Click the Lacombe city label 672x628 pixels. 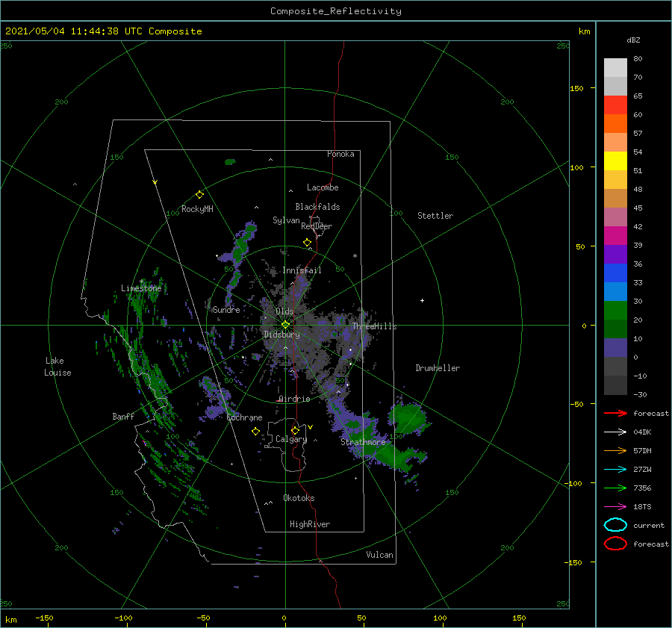click(x=323, y=187)
